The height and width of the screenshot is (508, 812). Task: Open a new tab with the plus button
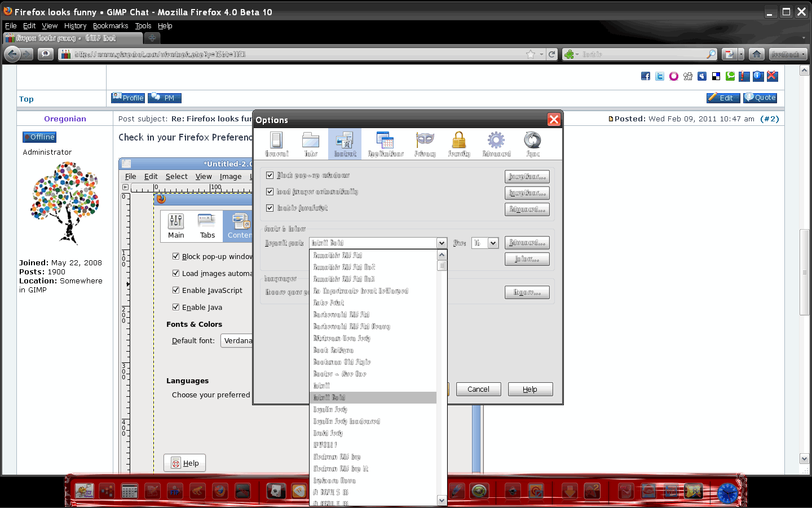(152, 38)
